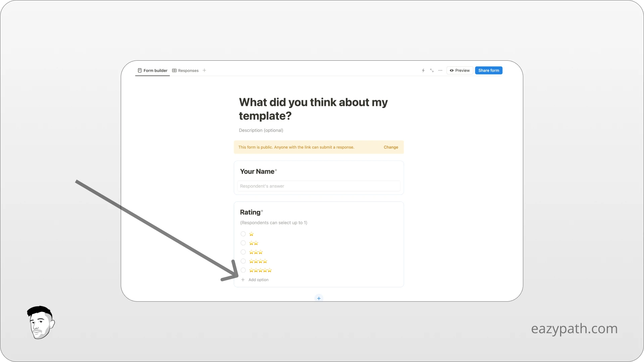Click the plus icon next to Add option
This screenshot has height=362, width=644.
[243, 280]
